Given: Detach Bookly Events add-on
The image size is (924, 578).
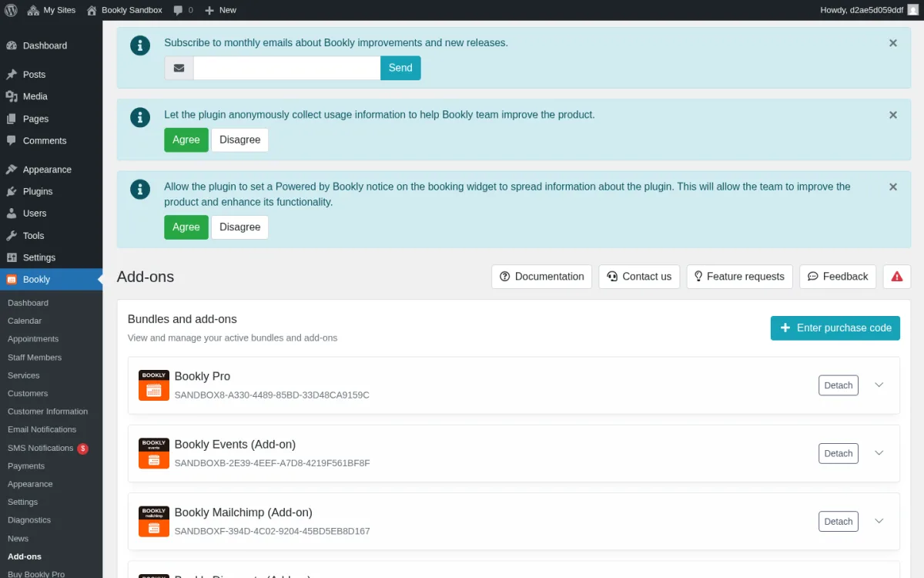Looking at the screenshot, I should pos(839,453).
